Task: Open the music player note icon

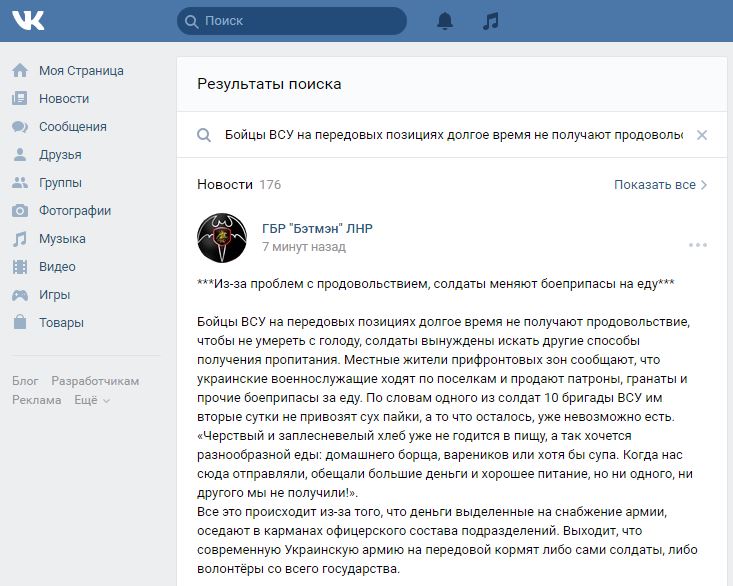Action: (x=490, y=21)
